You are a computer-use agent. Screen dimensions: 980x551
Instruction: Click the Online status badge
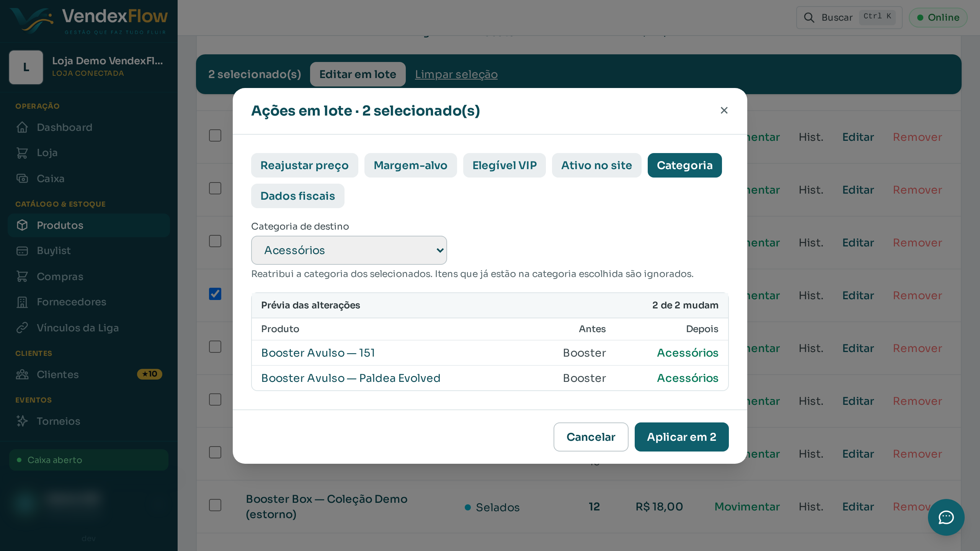(938, 18)
